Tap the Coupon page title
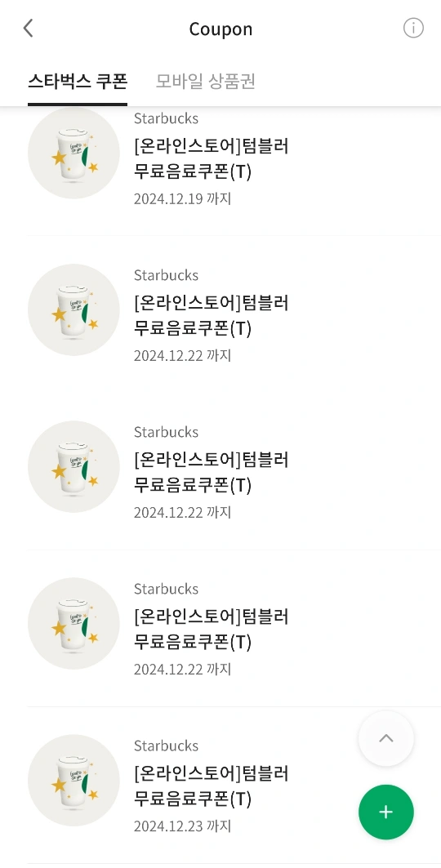The height and width of the screenshot is (868, 441). [x=220, y=29]
